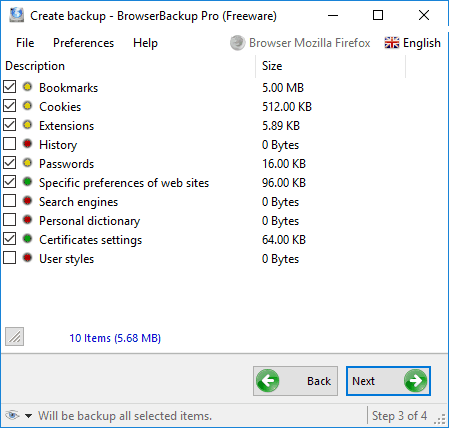Click the UK flag language icon
The image size is (449, 428).
pyautogui.click(x=392, y=43)
